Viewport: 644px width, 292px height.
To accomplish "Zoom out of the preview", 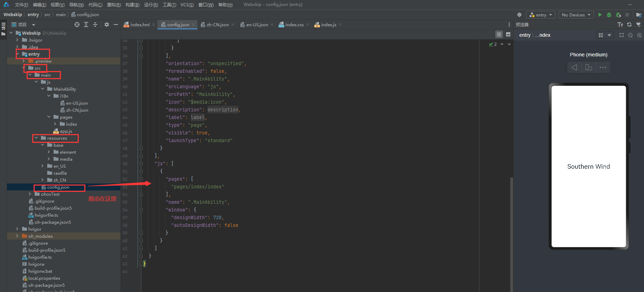I will pyautogui.click(x=630, y=35).
